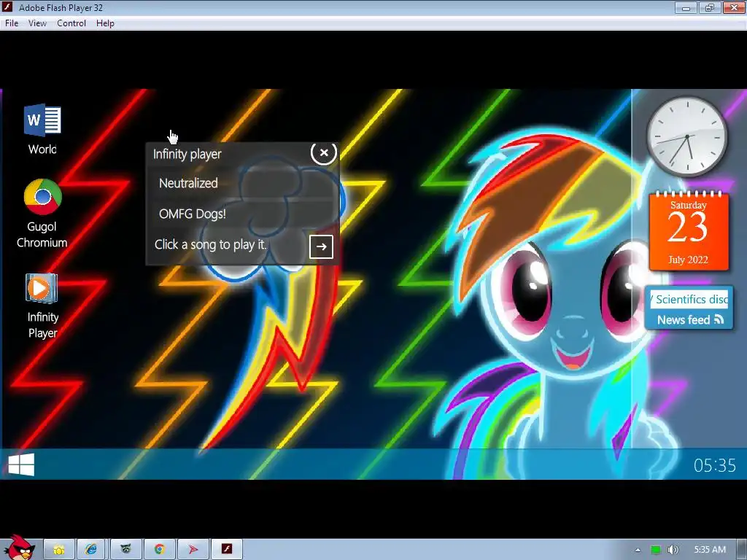This screenshot has height=560, width=747.
Task: Play the song Neutralized
Action: pos(243,183)
